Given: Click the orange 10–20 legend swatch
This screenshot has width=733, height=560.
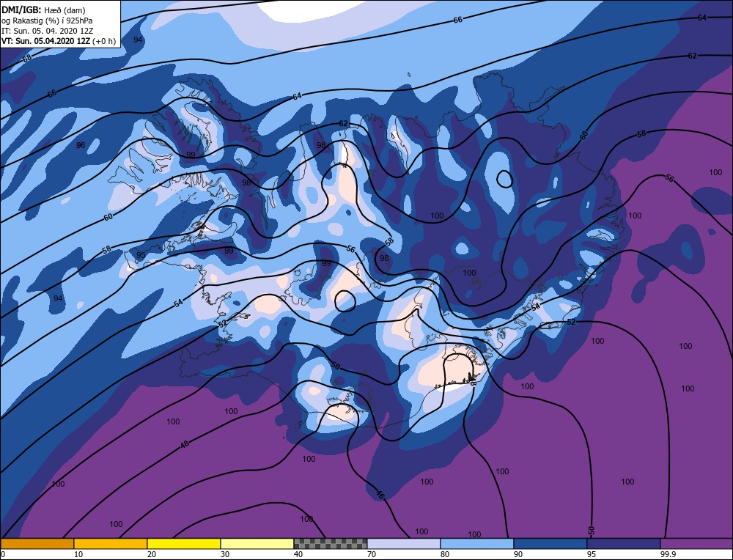Looking at the screenshot, I should pos(111,544).
